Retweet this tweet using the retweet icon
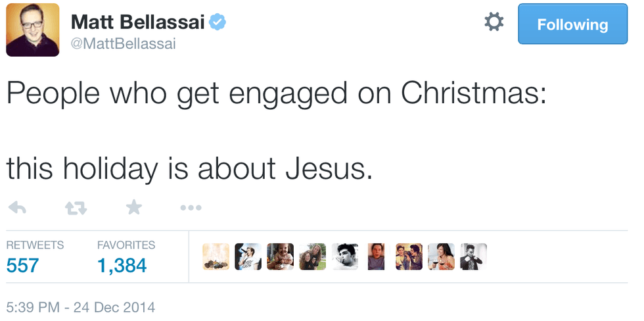644x321 pixels. click(76, 208)
